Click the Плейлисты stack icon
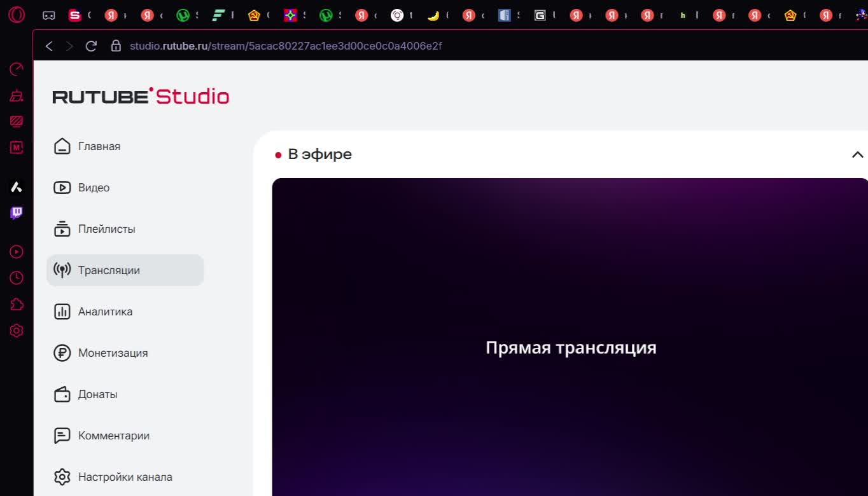Screen dimensions: 868x496 pos(62,229)
